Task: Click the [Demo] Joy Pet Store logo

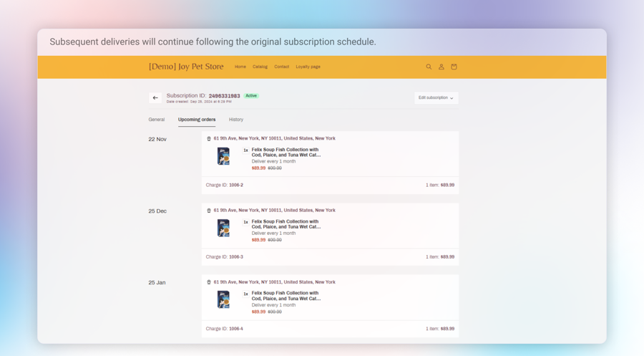Action: pyautogui.click(x=186, y=67)
